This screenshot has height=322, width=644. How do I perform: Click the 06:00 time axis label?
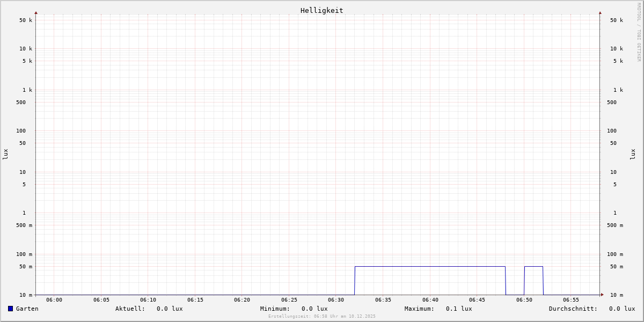pos(54,300)
